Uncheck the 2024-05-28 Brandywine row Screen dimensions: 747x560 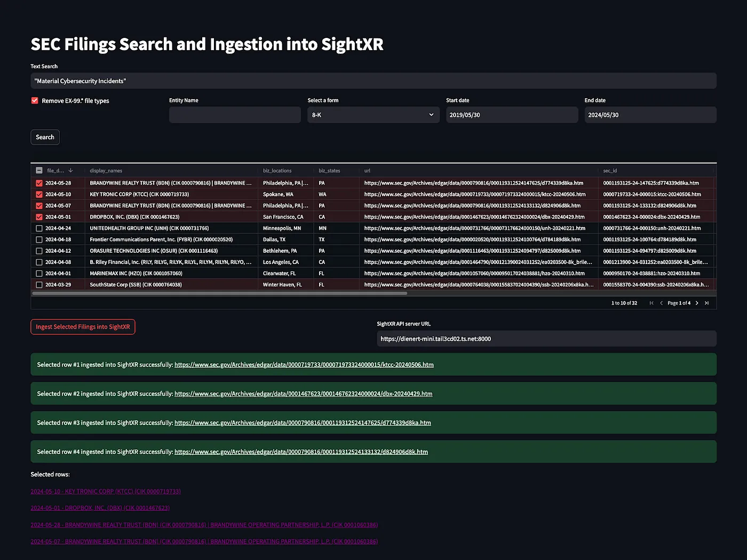(39, 183)
